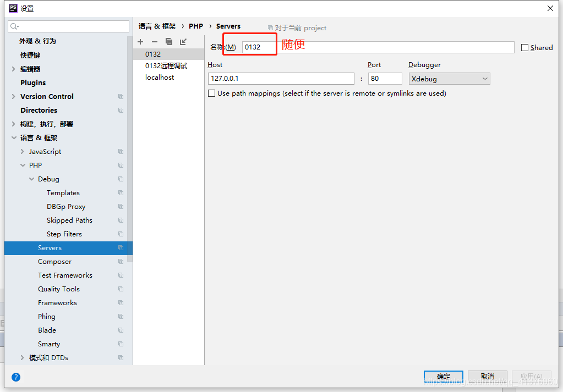Viewport: 563px width, 392px height.
Task: Open Step Filters settings
Action: pos(64,234)
